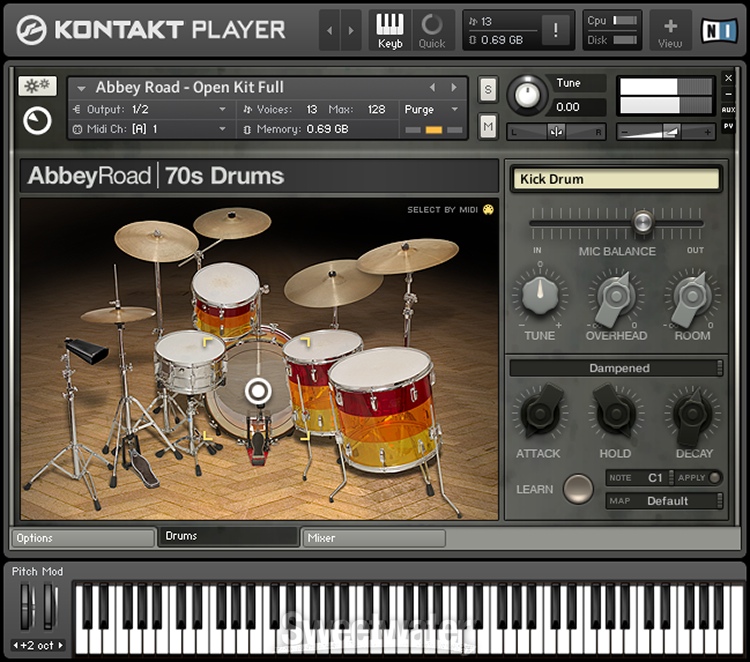Viewport: 750px width, 662px height.
Task: Load next preset for Abbey Road kit
Action: 454,88
